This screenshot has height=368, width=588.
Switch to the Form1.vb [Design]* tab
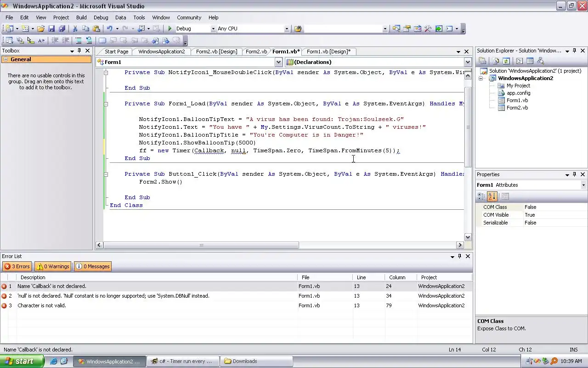coord(328,52)
